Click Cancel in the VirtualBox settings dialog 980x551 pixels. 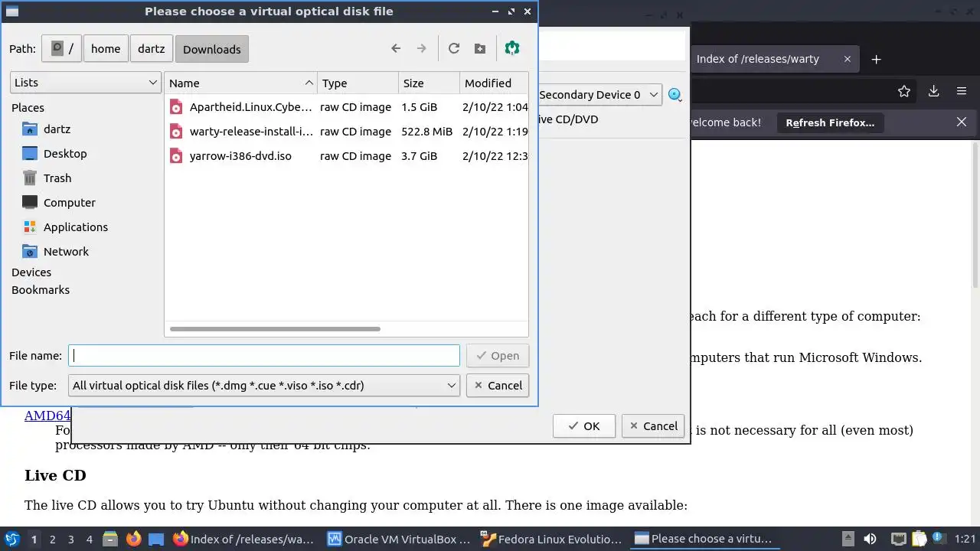pyautogui.click(x=653, y=426)
